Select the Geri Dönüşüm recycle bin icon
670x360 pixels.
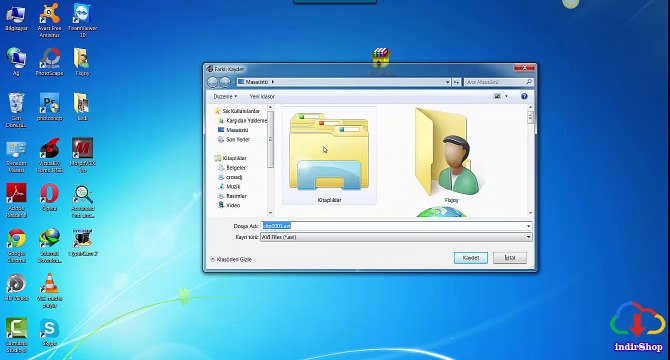pyautogui.click(x=16, y=110)
